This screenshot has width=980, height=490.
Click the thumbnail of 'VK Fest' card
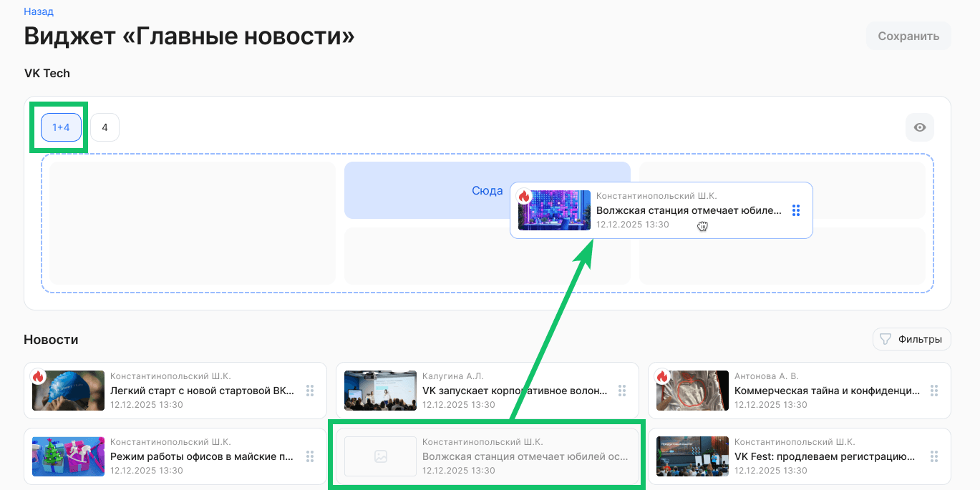692,456
